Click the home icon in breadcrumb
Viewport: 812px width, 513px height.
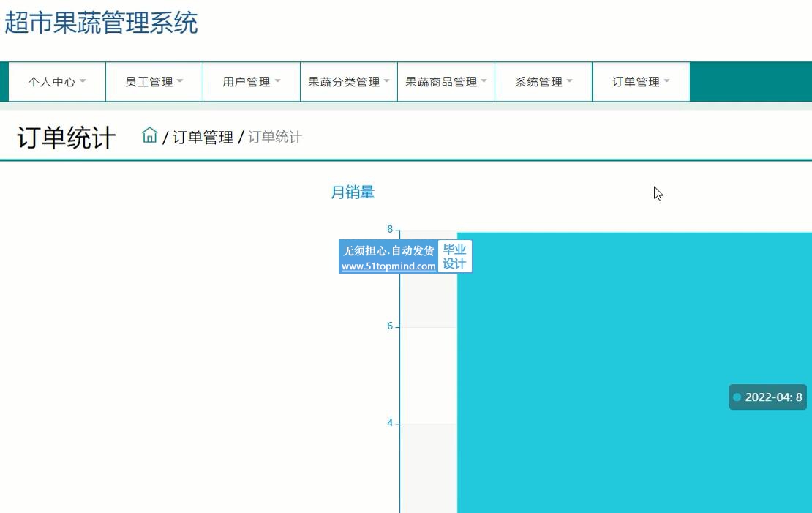[x=150, y=135]
